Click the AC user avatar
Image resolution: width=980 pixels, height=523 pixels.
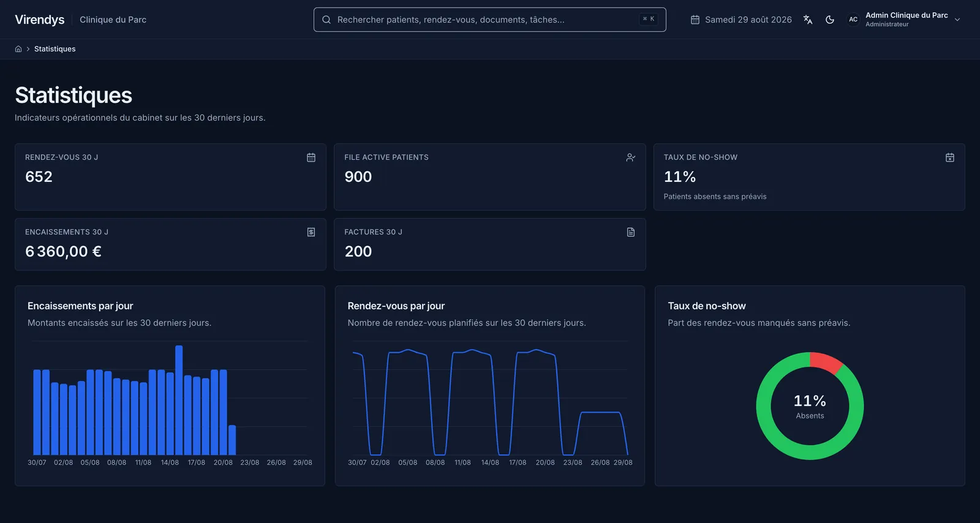coord(853,20)
